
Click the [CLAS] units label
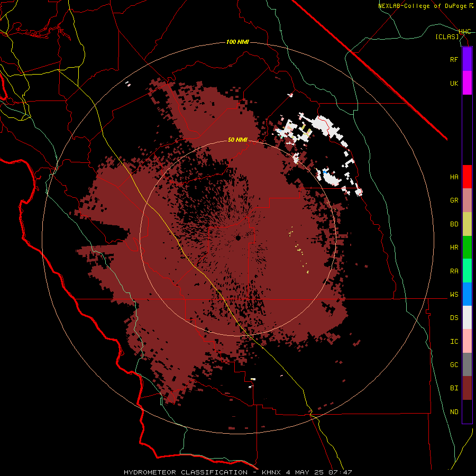click(447, 37)
